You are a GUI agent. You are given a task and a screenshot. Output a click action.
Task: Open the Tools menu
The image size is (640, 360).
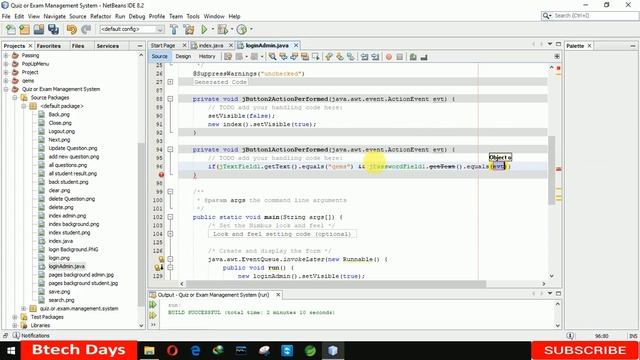tap(193, 16)
